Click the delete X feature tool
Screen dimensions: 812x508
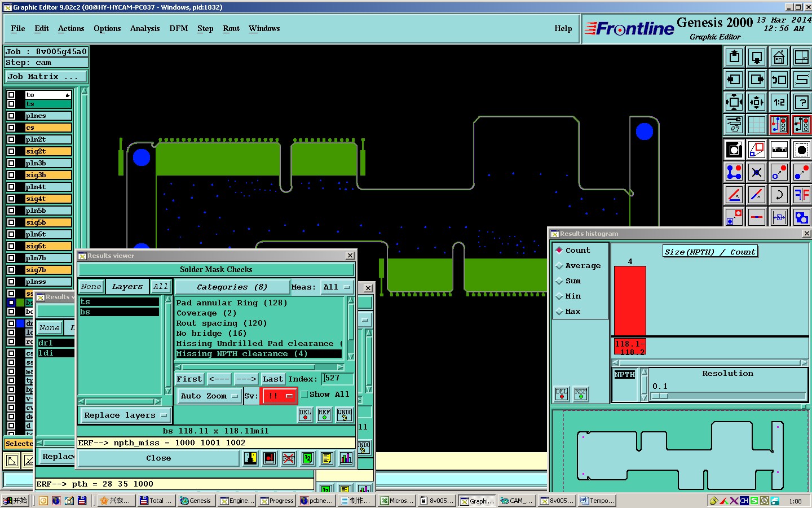(757, 172)
